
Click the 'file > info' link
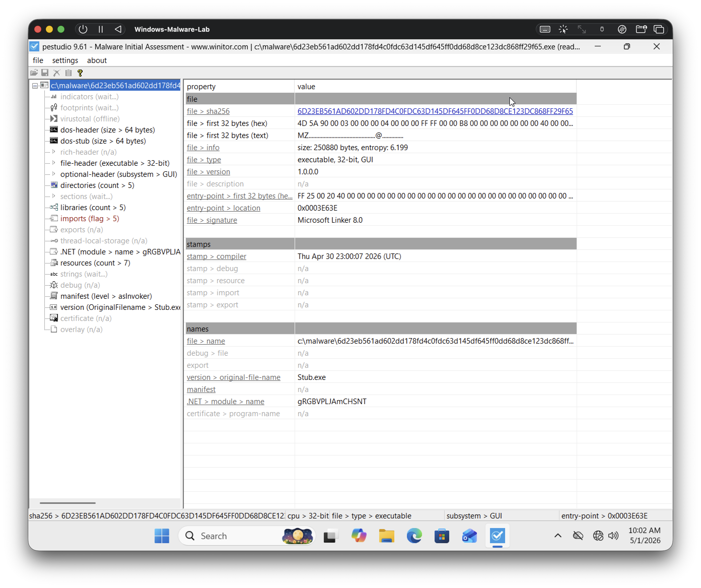203,148
